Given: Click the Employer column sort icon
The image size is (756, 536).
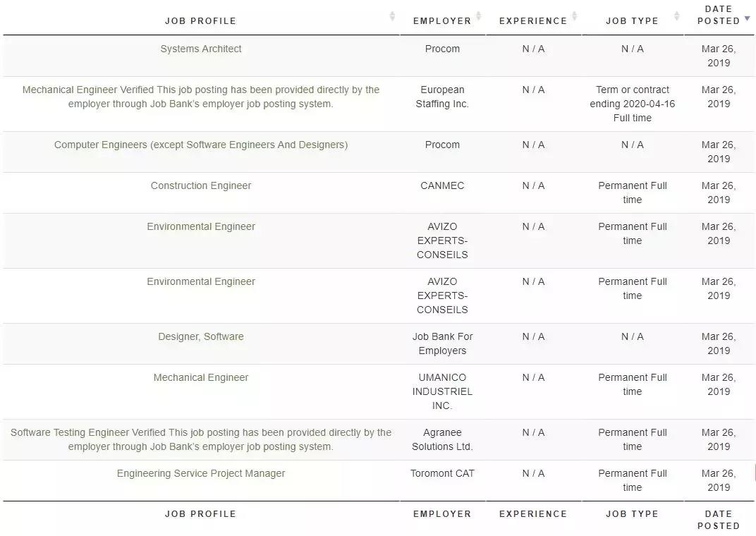Looking at the screenshot, I should click(478, 16).
